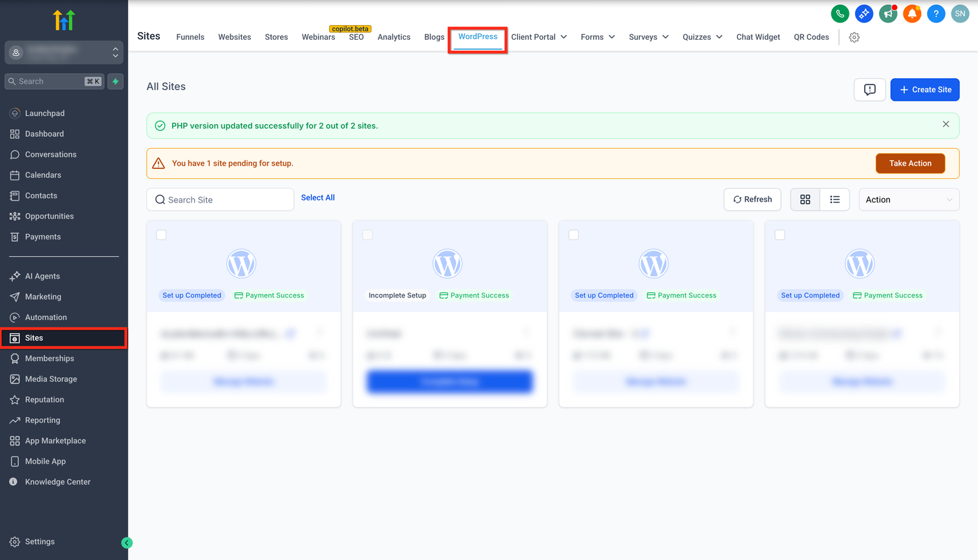Viewport: 978px width, 560px height.
Task: Click the Marketing paper plane icon
Action: [x=15, y=297]
